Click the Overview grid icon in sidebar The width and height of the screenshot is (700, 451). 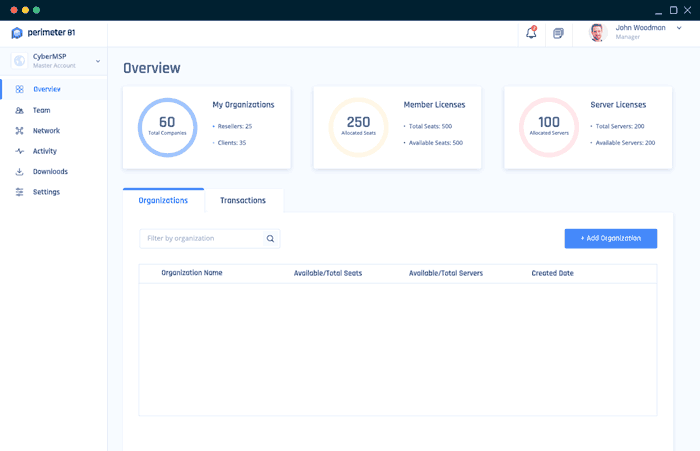[x=20, y=89]
